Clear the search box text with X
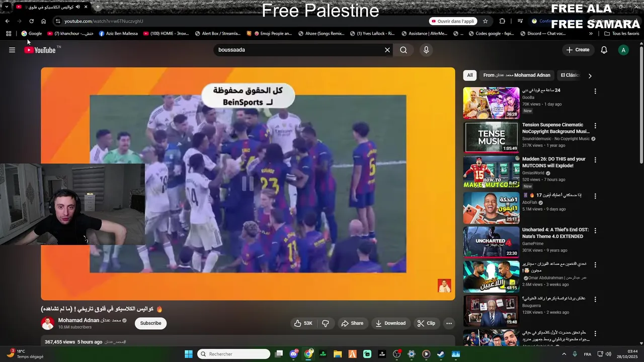The height and width of the screenshot is (362, 644). tap(387, 50)
